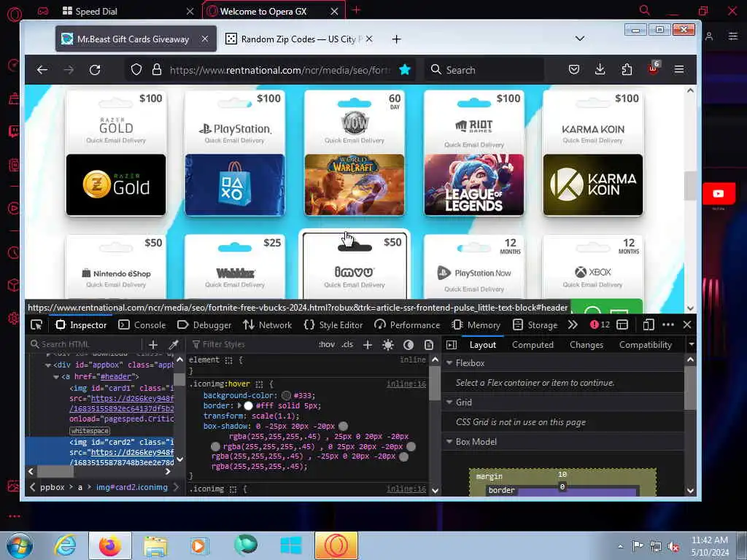This screenshot has height=560, width=747.
Task: Collapse the sidebar pane toggle beside Layout
Action: (x=452, y=345)
